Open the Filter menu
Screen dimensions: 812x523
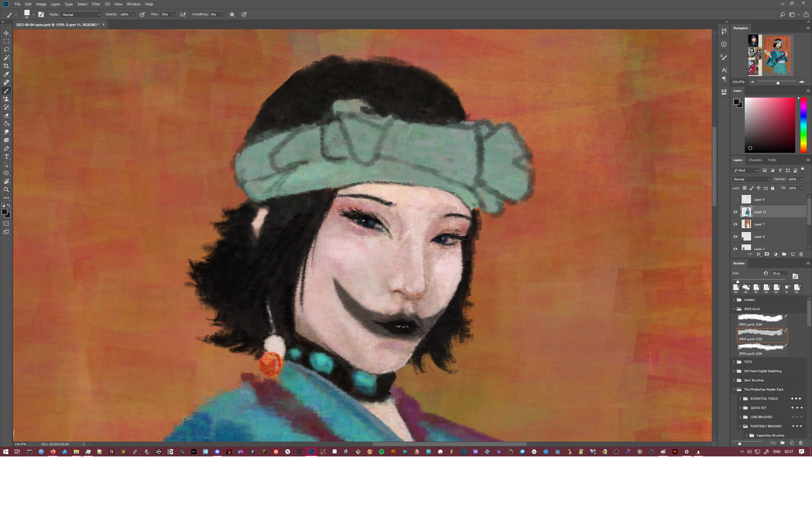coord(96,4)
